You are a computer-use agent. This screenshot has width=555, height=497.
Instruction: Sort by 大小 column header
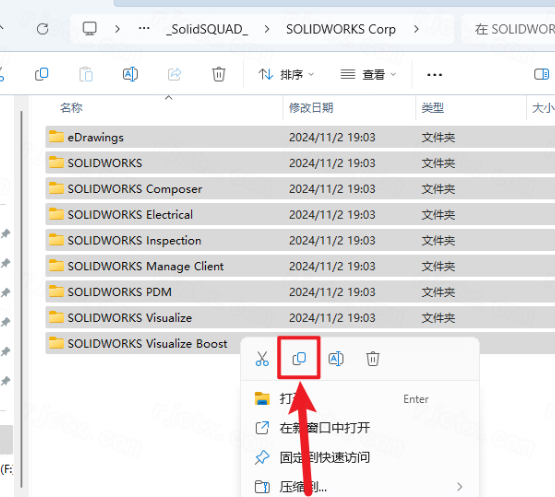pyautogui.click(x=543, y=108)
